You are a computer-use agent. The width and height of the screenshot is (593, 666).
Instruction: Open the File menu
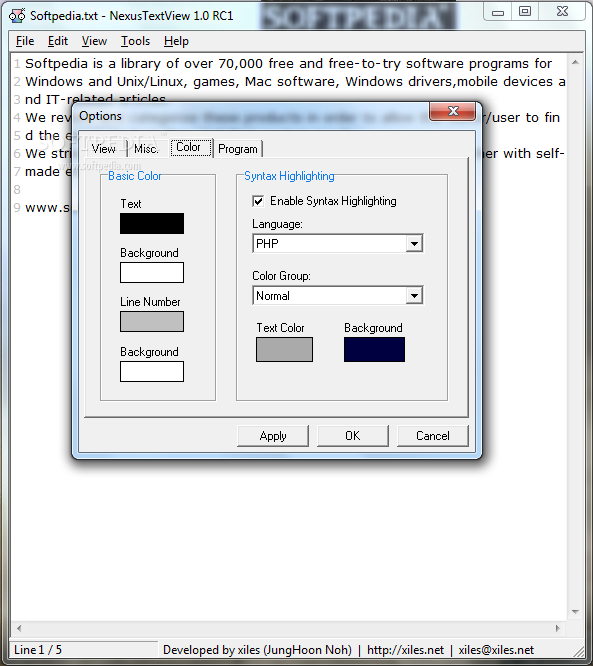click(x=25, y=41)
